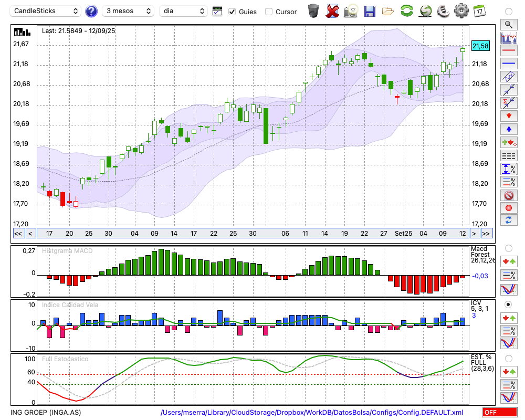Screen dimensions: 525x420
Task: Select the radio button beside the calendar icon
Action: pyautogui.click(x=509, y=12)
